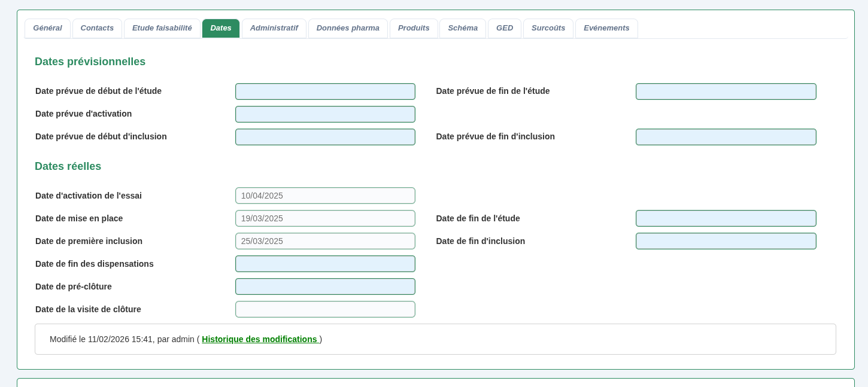Viewport: 868px width, 387px height.
Task: Click the Date de pré-clôture field
Action: point(325,287)
